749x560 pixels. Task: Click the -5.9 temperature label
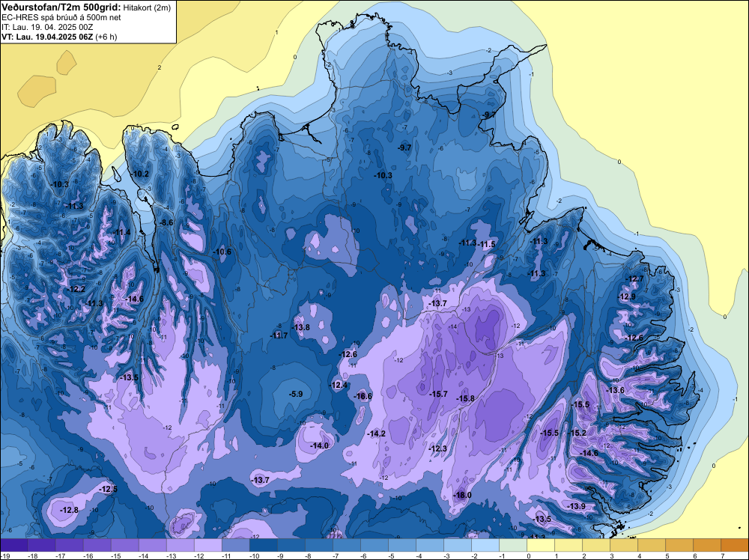[296, 394]
